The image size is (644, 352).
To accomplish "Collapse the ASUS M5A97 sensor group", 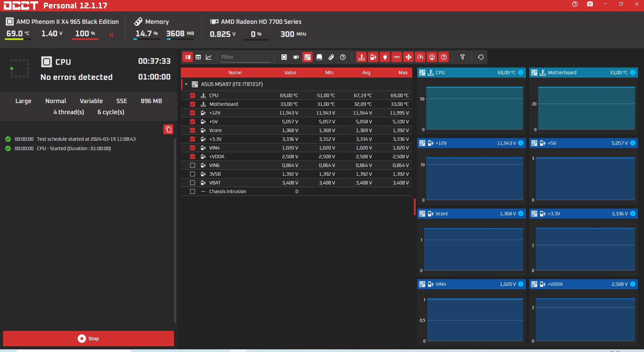I will click(x=186, y=84).
